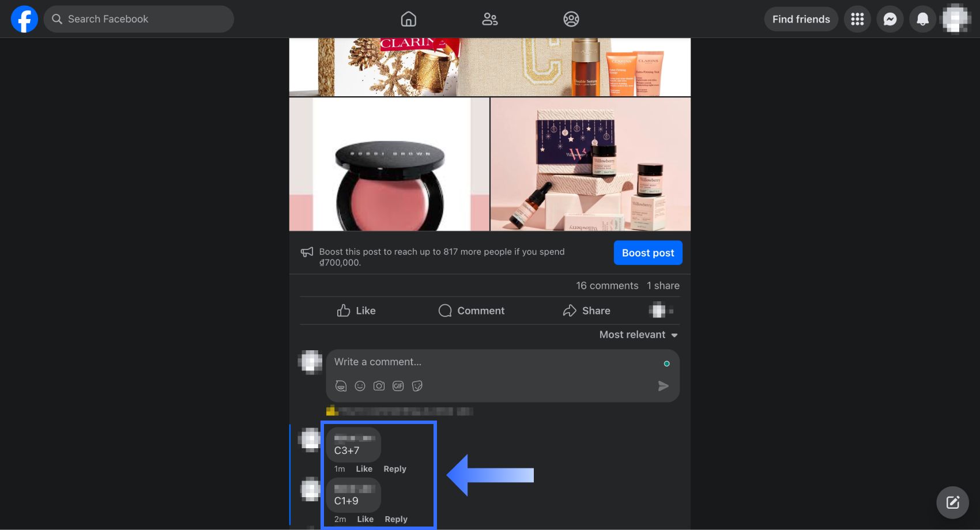Open the account profile menu

point(956,19)
